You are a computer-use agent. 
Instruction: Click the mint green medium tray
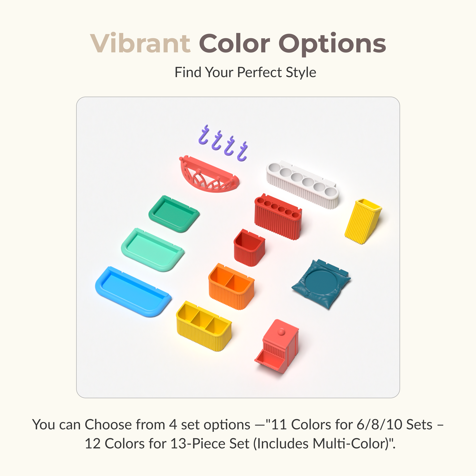(153, 250)
